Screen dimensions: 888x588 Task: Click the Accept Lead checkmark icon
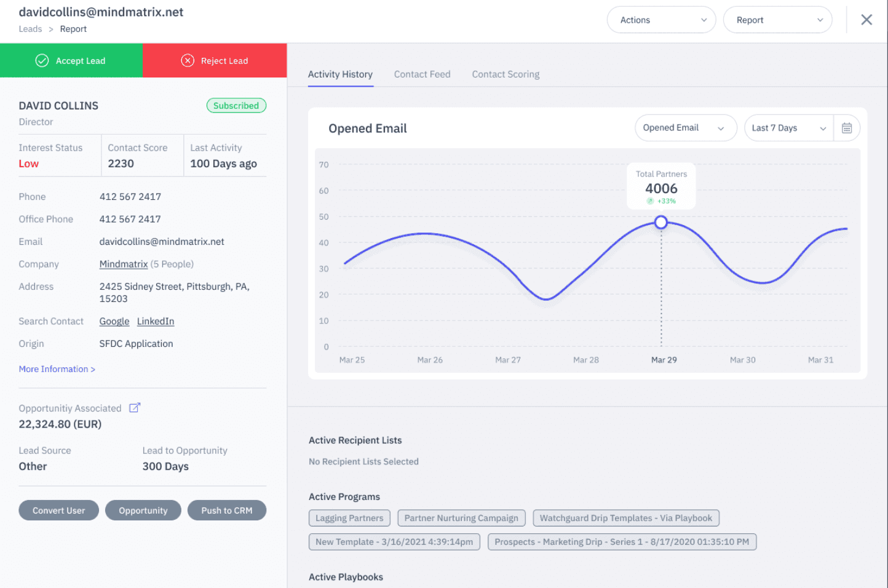pyautogui.click(x=42, y=60)
